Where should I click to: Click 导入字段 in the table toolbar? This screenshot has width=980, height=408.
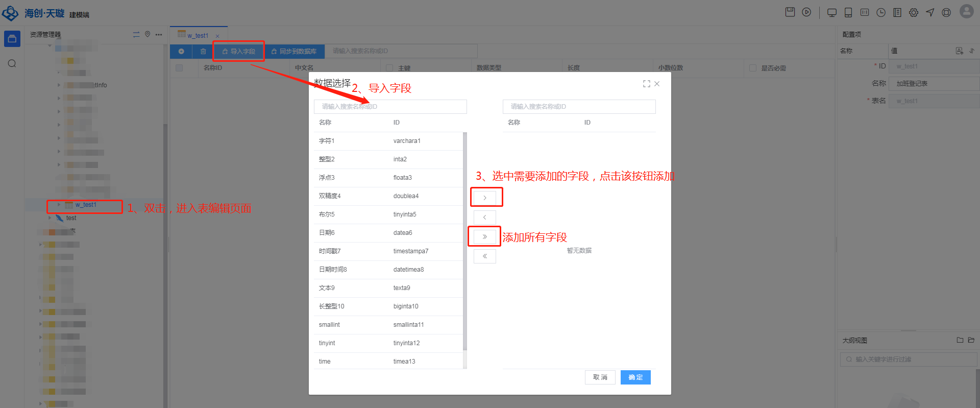point(238,52)
